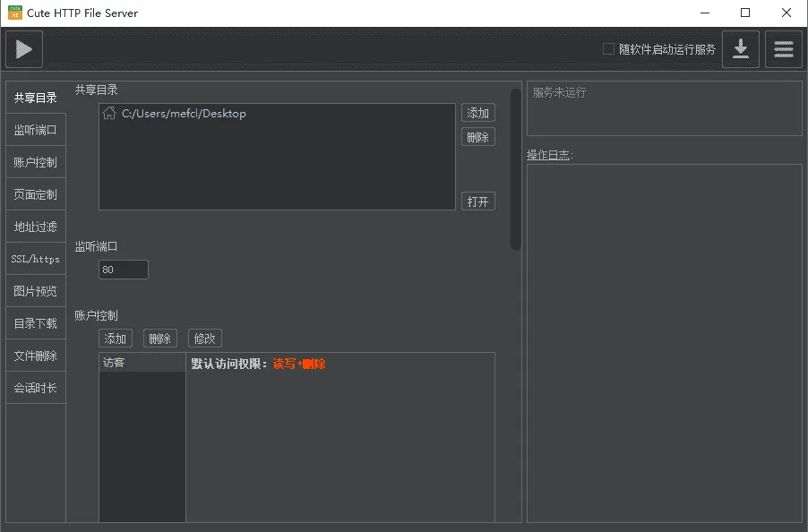The height and width of the screenshot is (532, 808).
Task: Open the 账户控制 settings tab
Action: [35, 161]
